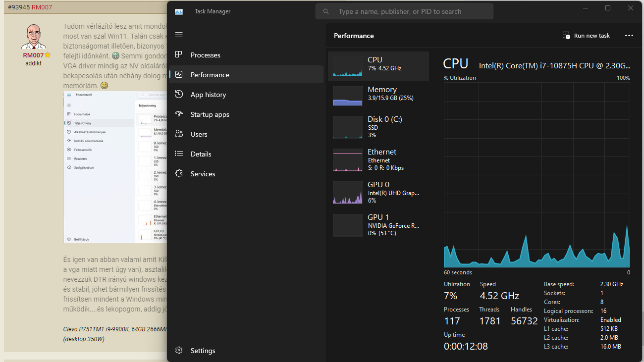Minimize the Task Manager window
644x362 pixels.
click(x=585, y=8)
